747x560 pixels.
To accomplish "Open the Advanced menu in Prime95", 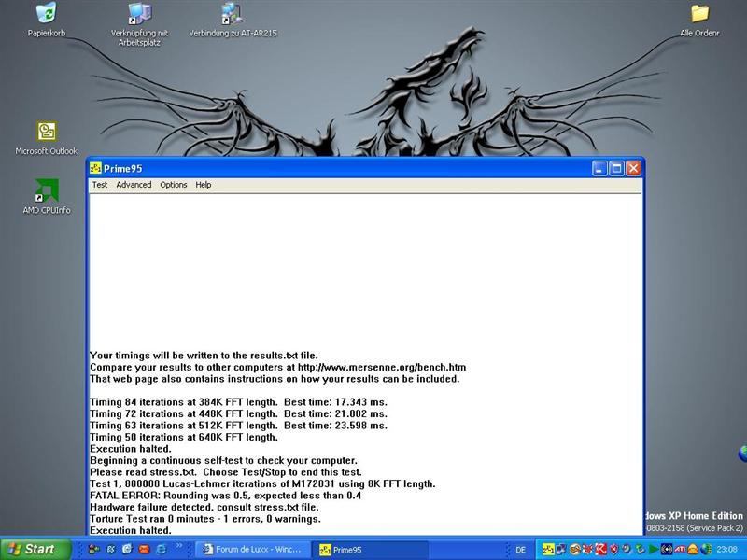I will click(134, 185).
